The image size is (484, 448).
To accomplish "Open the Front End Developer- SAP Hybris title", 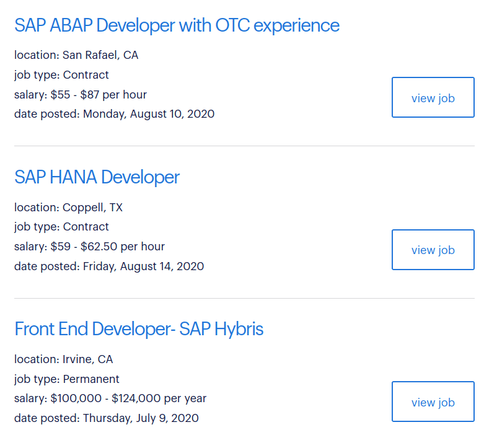I will click(x=139, y=329).
